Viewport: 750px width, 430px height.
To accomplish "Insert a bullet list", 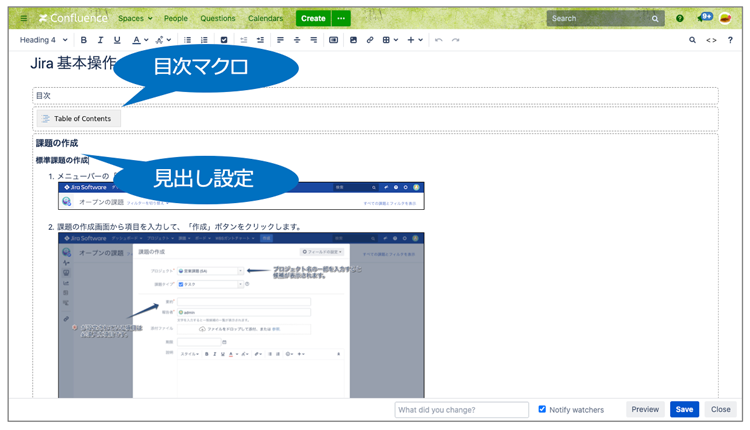I will (x=188, y=40).
